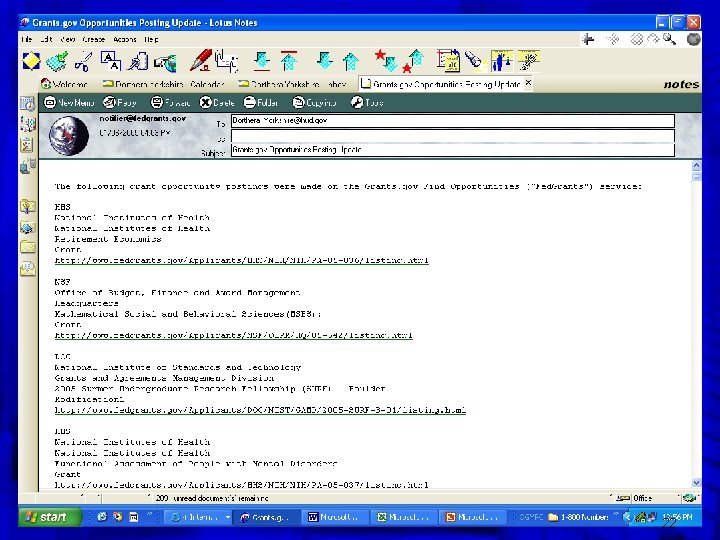This screenshot has width=720, height=540.
Task: Click the plain teal up arrow previous-document icon
Action: point(351,62)
